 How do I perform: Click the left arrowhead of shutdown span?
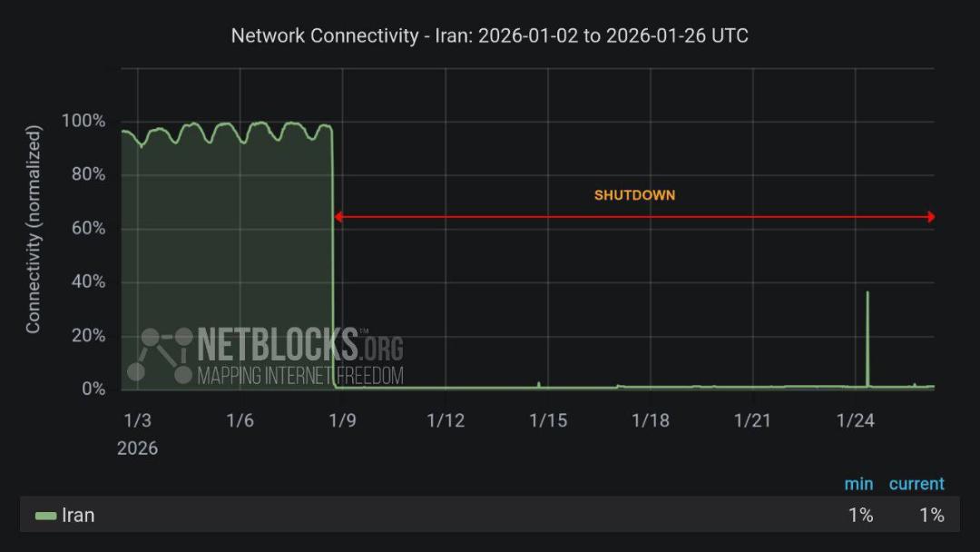tap(338, 217)
